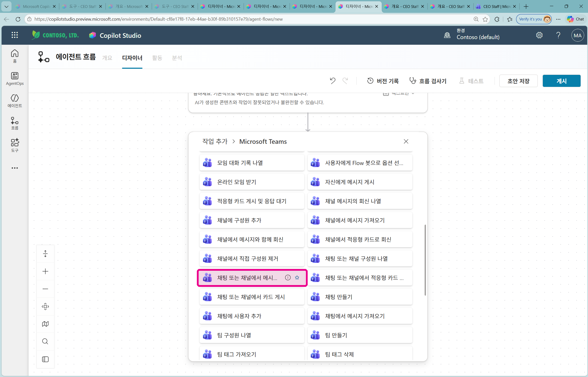Show more sidebar options ellipsis
The image size is (588, 377).
click(x=15, y=168)
